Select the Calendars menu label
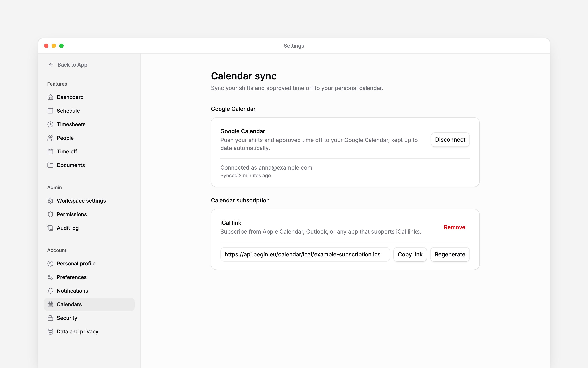The image size is (588, 368). (x=69, y=304)
